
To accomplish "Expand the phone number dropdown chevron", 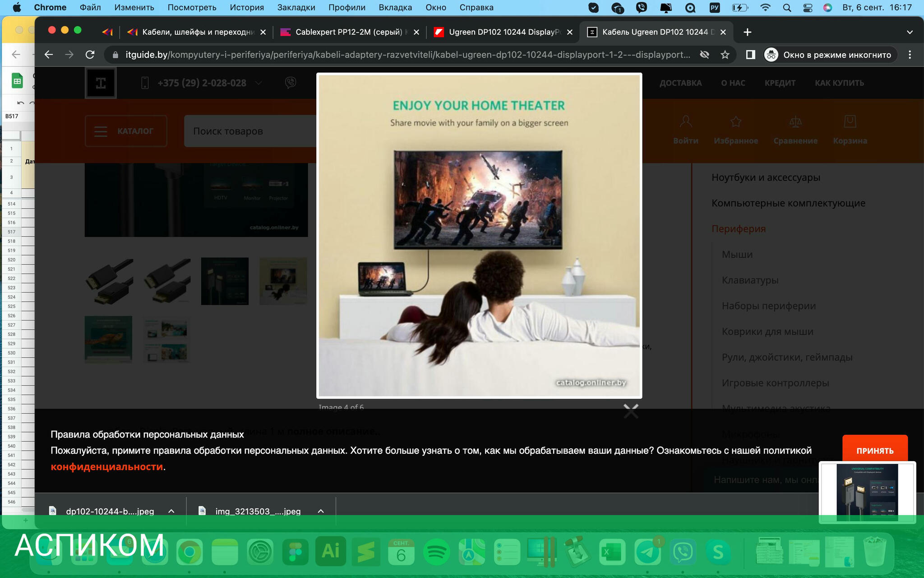I will click(259, 83).
